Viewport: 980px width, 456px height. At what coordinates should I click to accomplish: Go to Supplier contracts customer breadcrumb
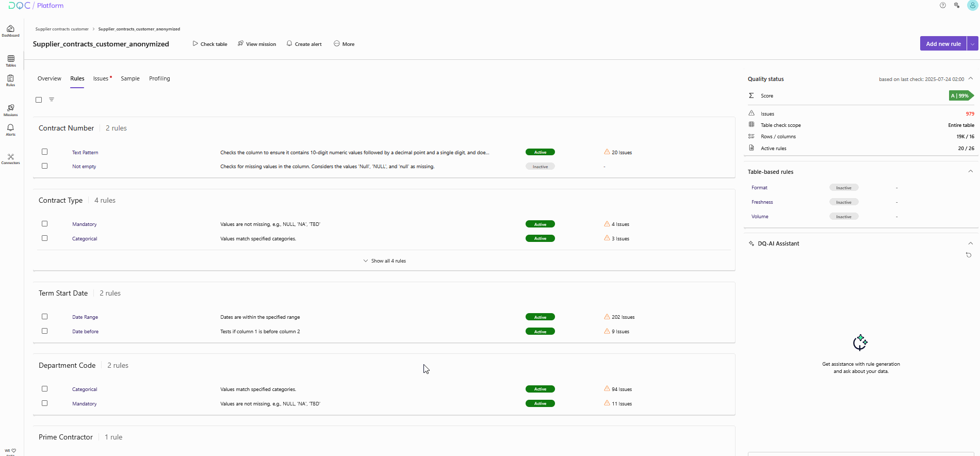click(x=62, y=29)
